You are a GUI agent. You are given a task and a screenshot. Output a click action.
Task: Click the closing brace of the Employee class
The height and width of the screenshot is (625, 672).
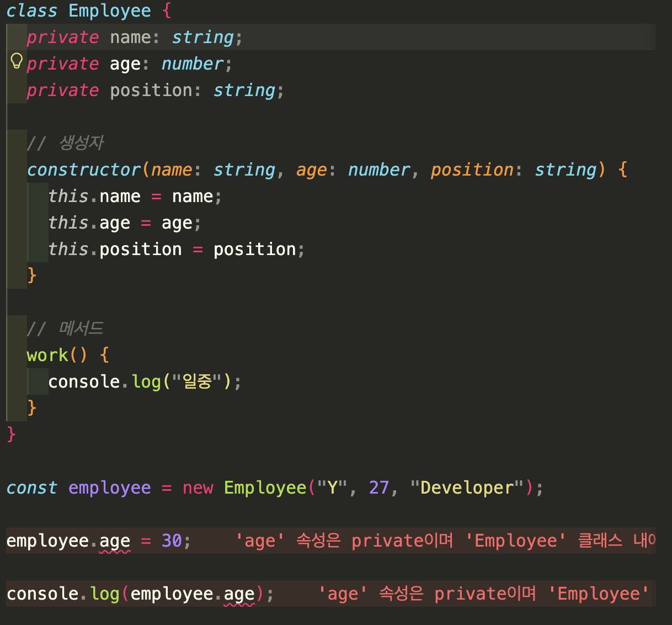pos(12,435)
